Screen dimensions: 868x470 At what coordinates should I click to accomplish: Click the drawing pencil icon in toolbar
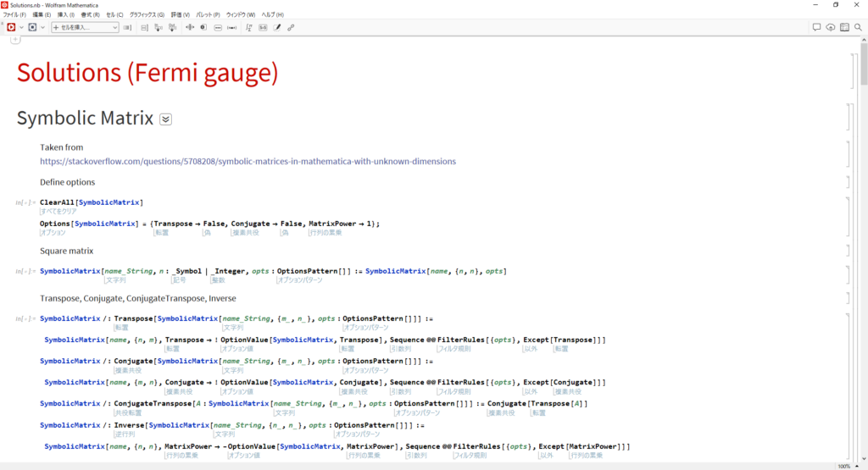click(277, 27)
